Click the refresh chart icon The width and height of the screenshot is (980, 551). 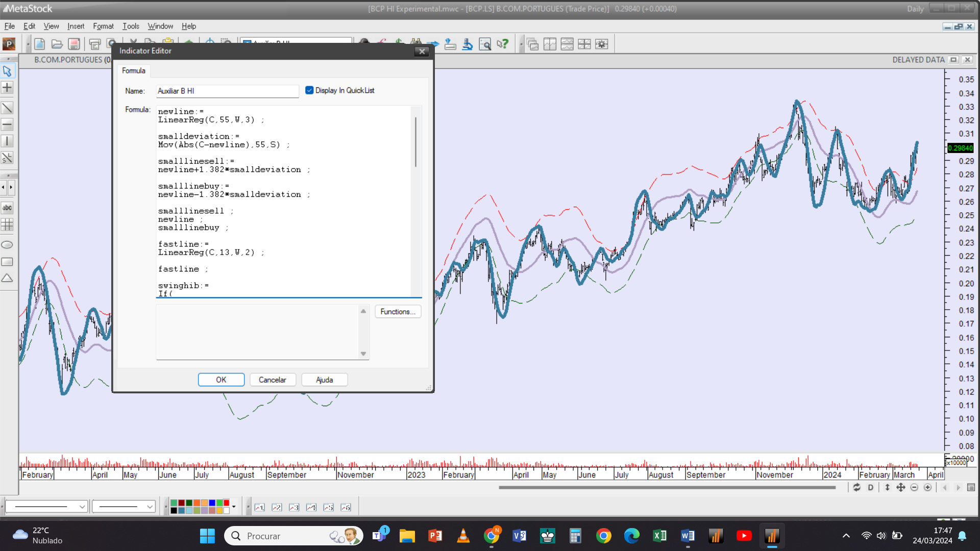856,487
